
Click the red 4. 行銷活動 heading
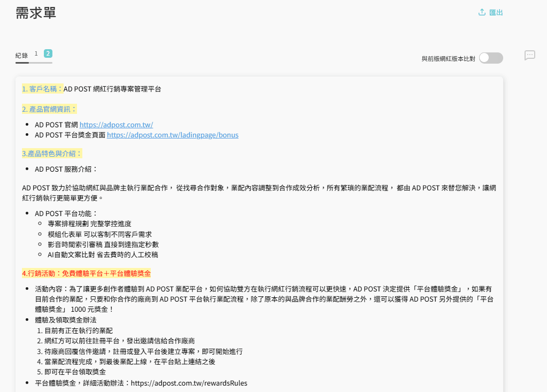[86, 273]
